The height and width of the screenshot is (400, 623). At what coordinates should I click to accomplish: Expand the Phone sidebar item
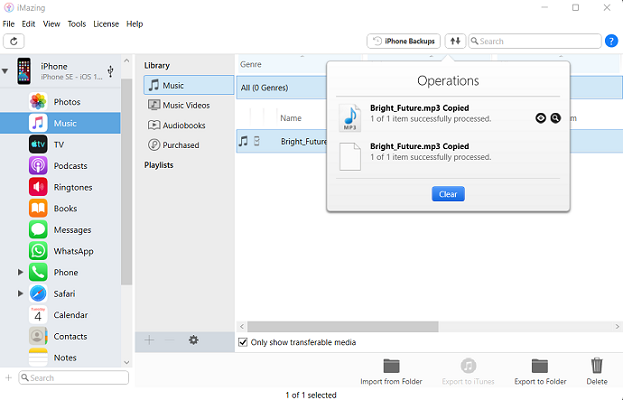(x=20, y=272)
